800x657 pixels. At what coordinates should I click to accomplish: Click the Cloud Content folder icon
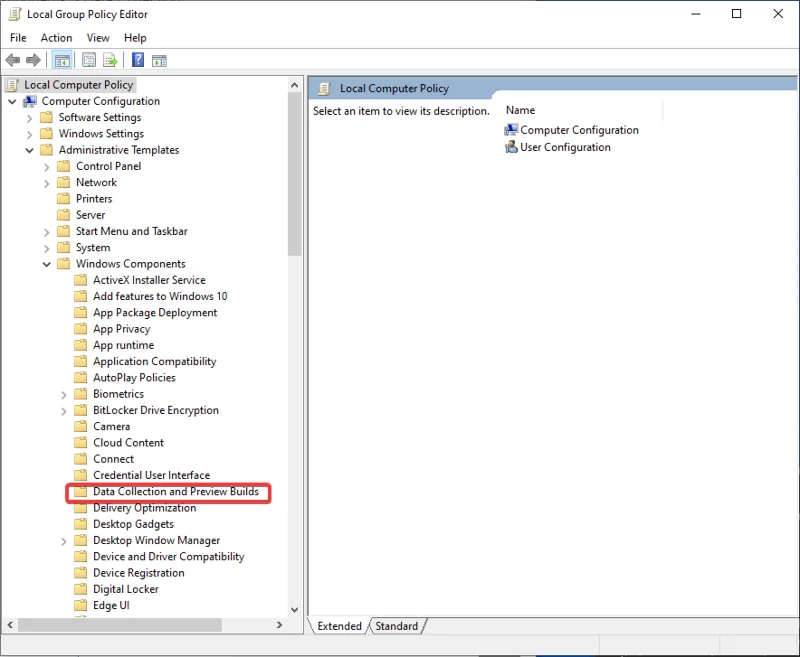point(81,443)
